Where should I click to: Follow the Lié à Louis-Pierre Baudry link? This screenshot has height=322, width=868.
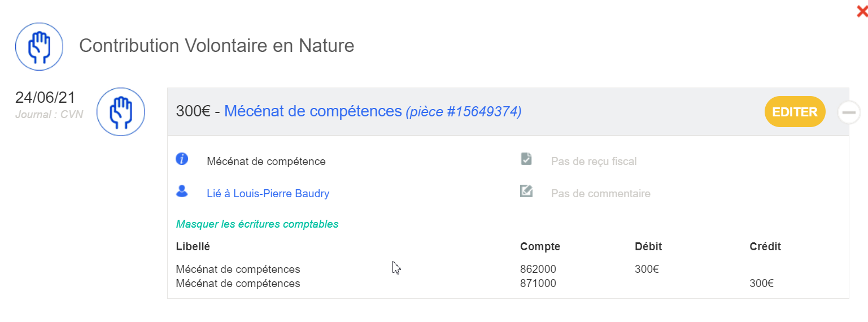[268, 194]
